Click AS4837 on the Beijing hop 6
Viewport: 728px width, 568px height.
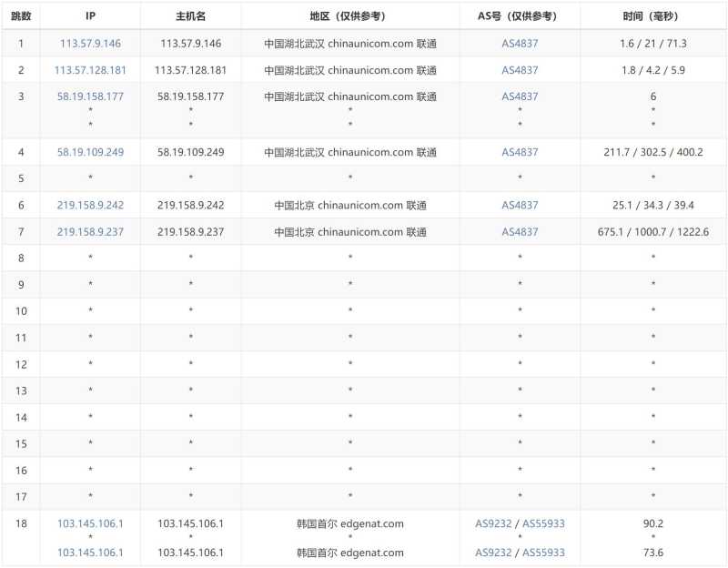(518, 205)
